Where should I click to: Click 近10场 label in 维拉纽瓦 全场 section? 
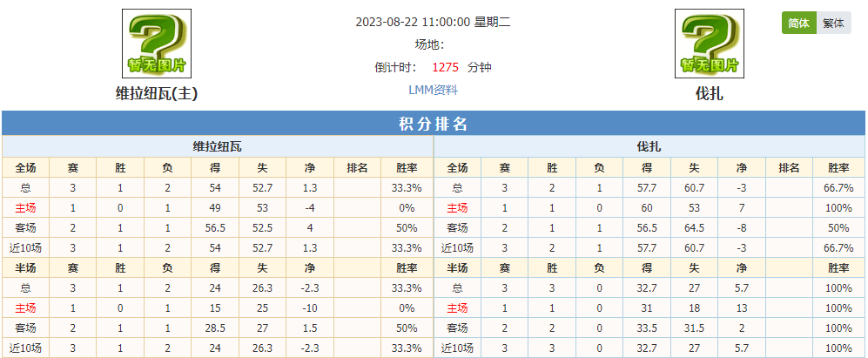coord(25,247)
